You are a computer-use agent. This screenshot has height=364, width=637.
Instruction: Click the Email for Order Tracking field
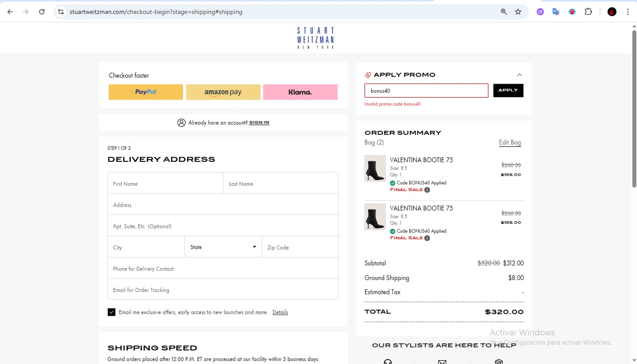[x=223, y=289]
